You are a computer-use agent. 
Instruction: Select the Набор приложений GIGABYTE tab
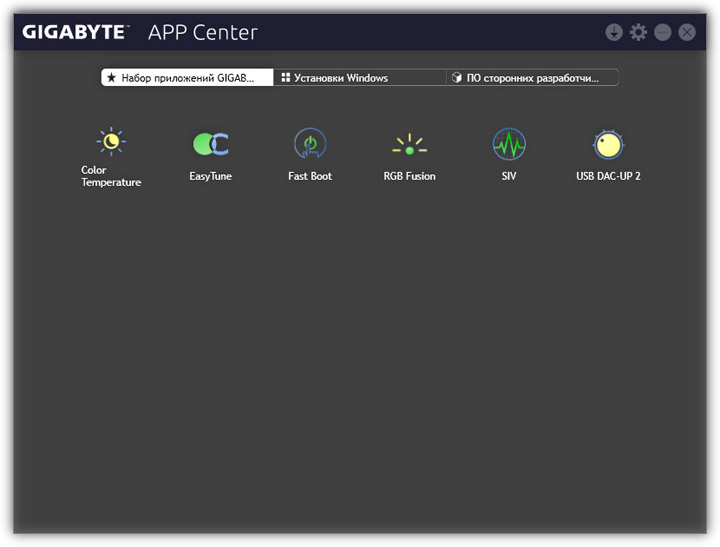coord(187,77)
